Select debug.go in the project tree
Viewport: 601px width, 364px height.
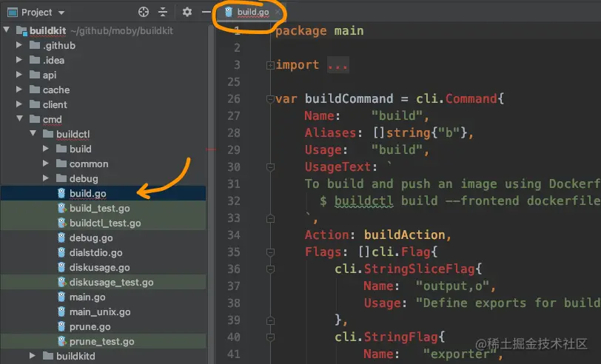click(x=91, y=238)
